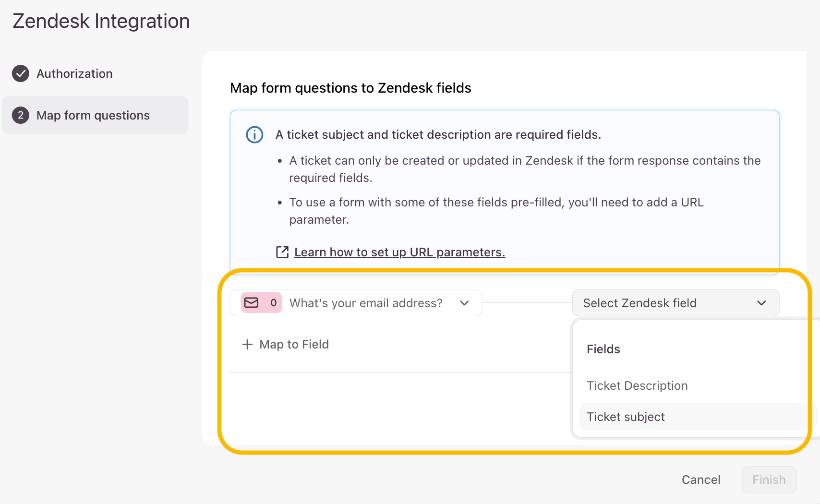This screenshot has height=504, width=820.
Task: Click the blue info circle icon
Action: click(x=254, y=135)
